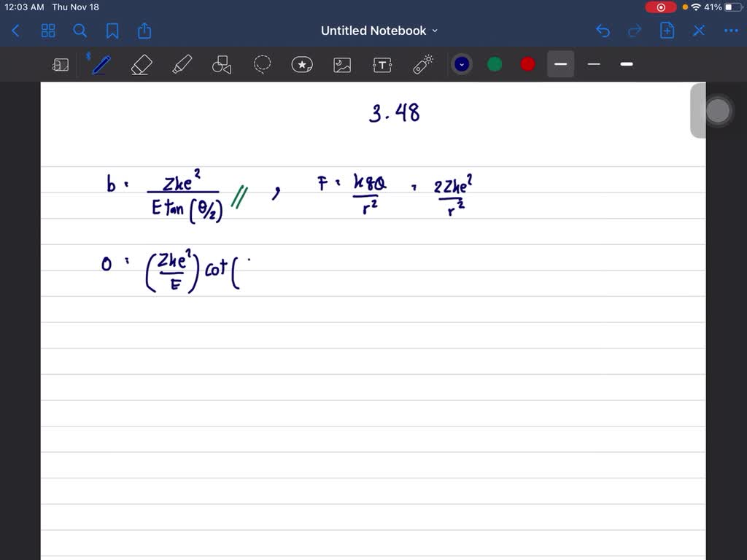Switch pen color to green
This screenshot has height=560, width=747.
pyautogui.click(x=494, y=64)
